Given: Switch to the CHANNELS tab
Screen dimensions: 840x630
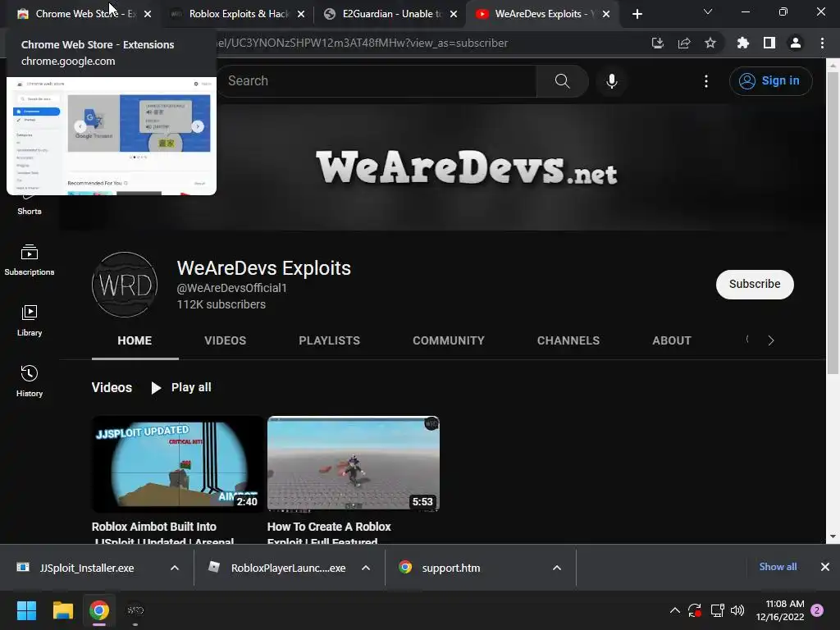Looking at the screenshot, I should pyautogui.click(x=568, y=340).
